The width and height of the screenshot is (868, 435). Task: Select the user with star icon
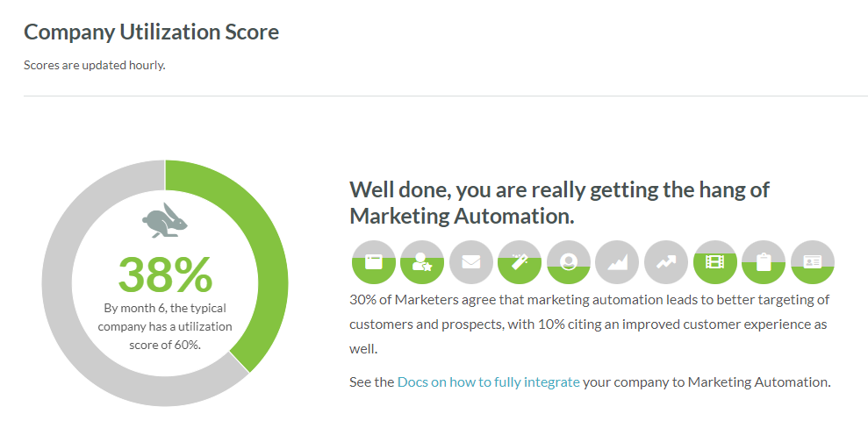(422, 262)
